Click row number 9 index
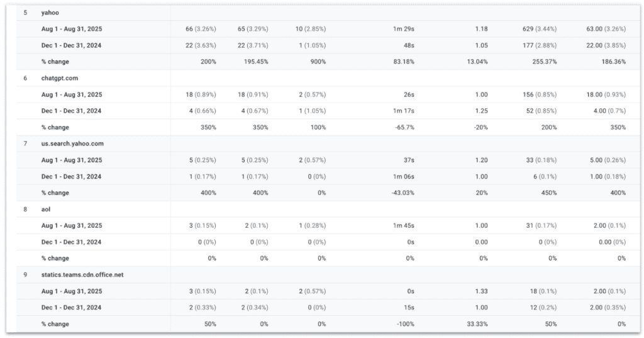 point(25,274)
